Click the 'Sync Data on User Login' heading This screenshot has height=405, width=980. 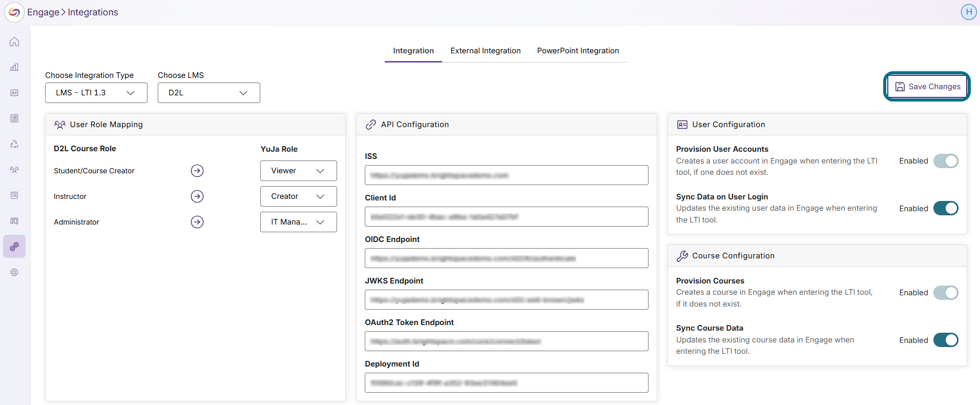[722, 197]
